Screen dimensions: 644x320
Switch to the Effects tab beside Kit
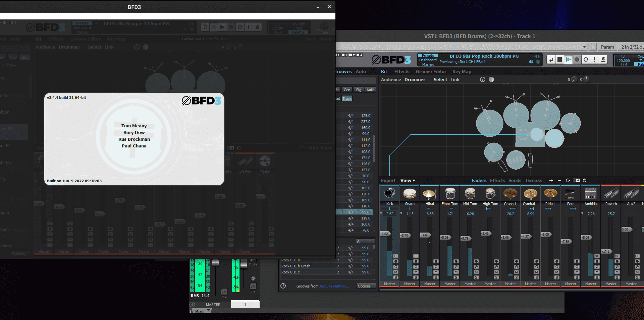coord(402,71)
